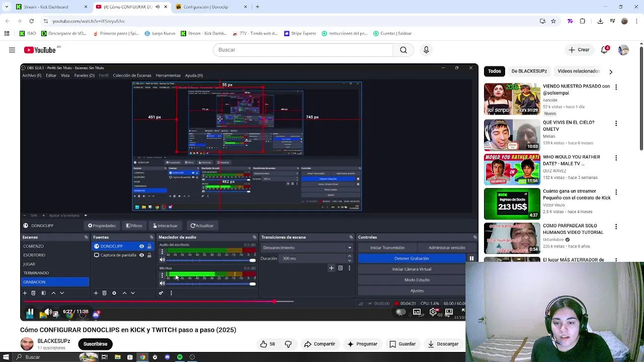Lock the DONOCLIPP source
Image resolution: width=644 pixels, height=362 pixels.
click(x=149, y=246)
